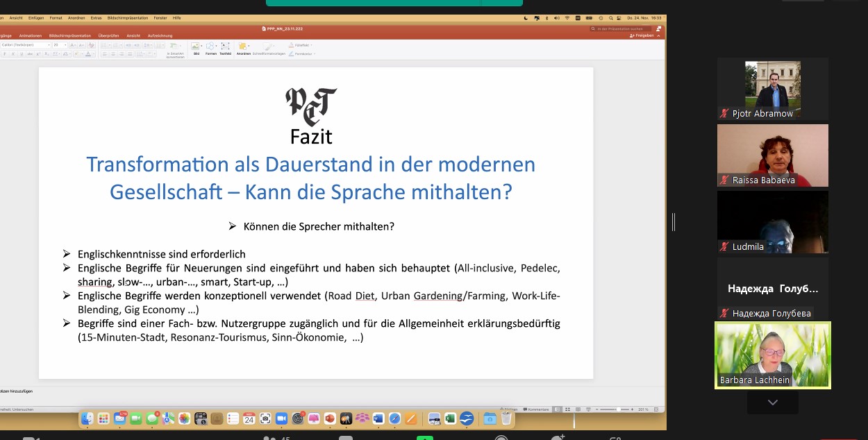This screenshot has width=868, height=440.
Task: Toggle bold text formatting
Action: coord(3,53)
